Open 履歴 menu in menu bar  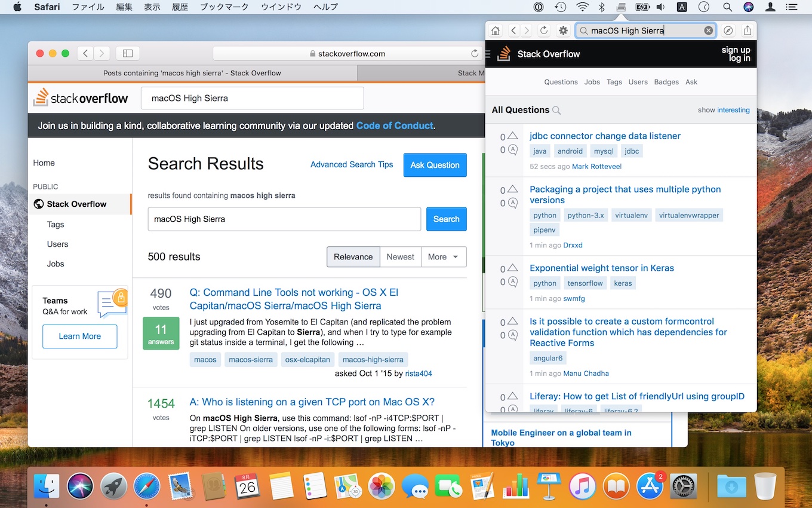182,7
